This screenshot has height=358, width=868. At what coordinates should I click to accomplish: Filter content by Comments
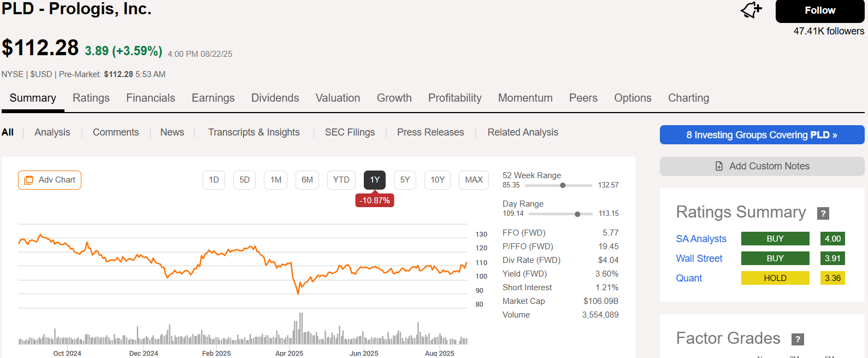pyautogui.click(x=116, y=132)
